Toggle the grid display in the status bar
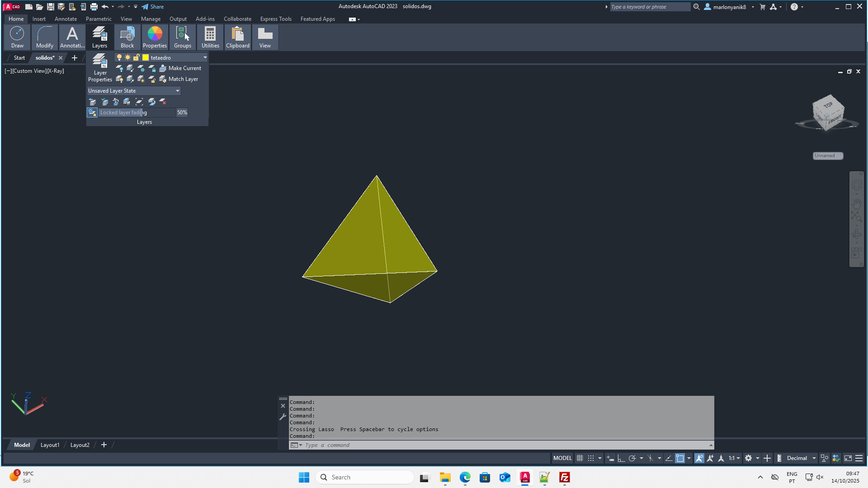This screenshot has height=488, width=868. [580, 458]
